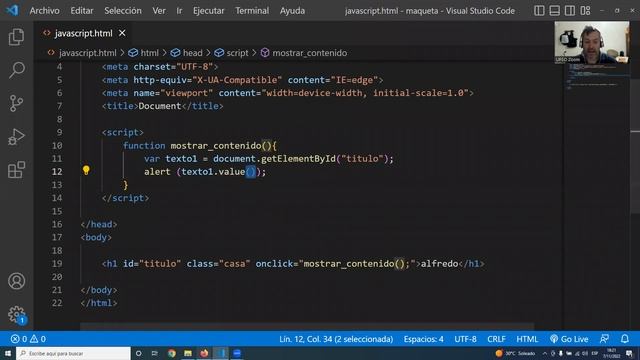Click feedback icon in status bar
Image resolution: width=640 pixels, height=360 pixels.
(x=604, y=339)
